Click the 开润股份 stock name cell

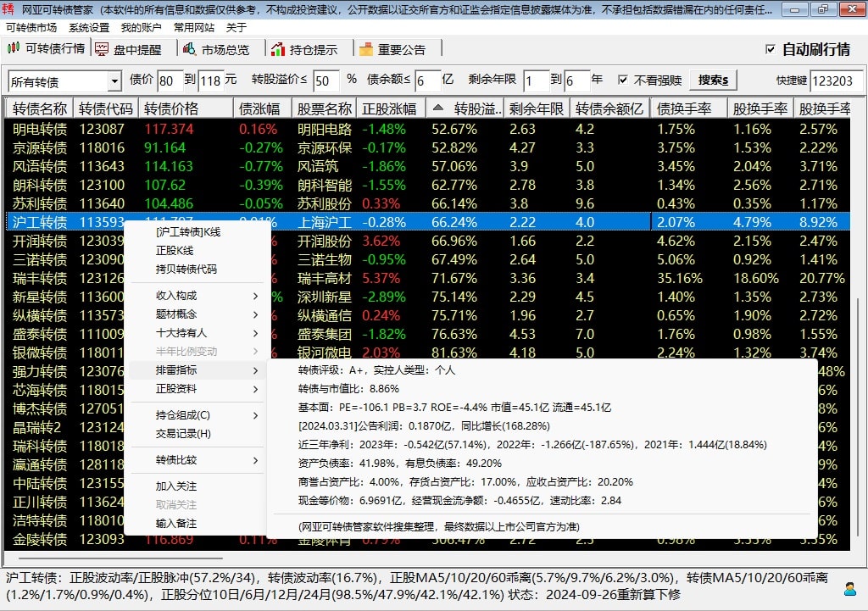[x=325, y=241]
